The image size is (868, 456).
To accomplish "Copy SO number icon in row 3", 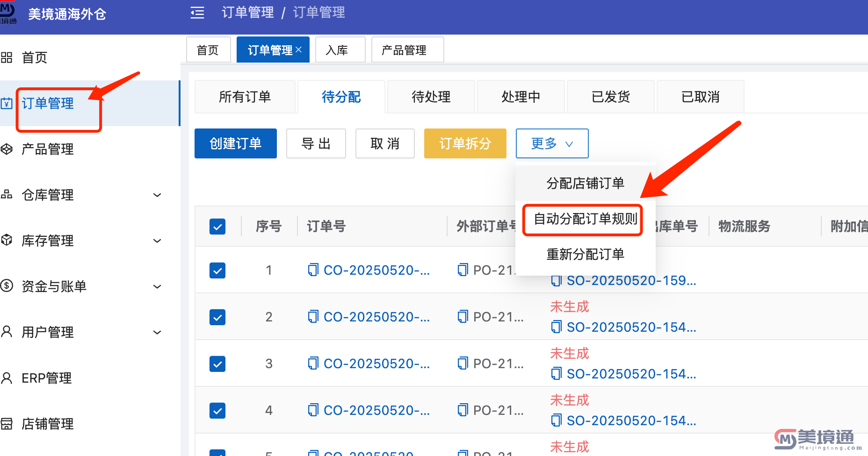I will [x=557, y=373].
